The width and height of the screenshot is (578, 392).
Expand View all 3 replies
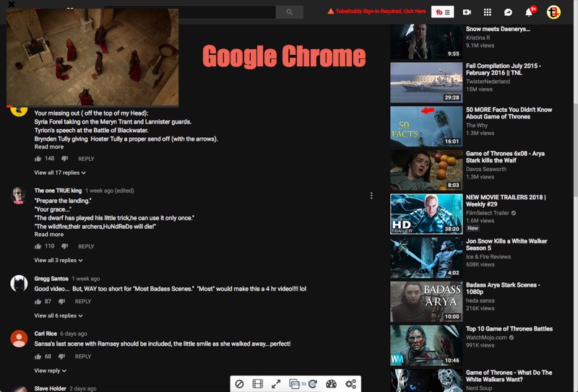(59, 261)
